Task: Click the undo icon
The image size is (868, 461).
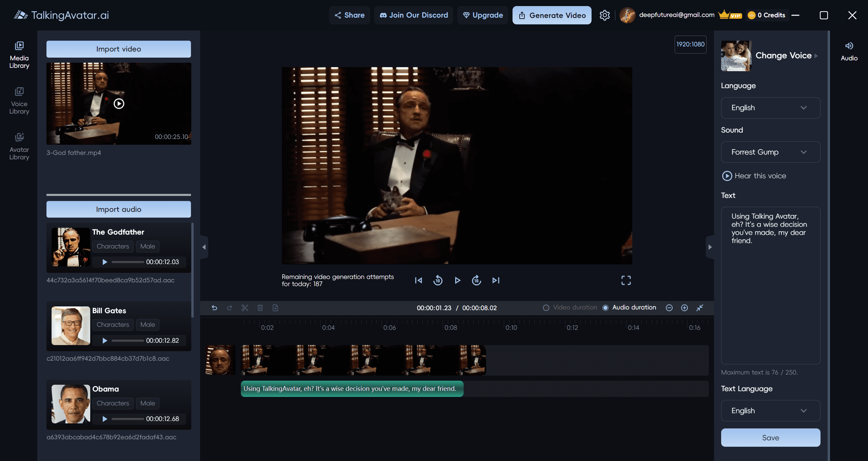Action: click(x=214, y=308)
